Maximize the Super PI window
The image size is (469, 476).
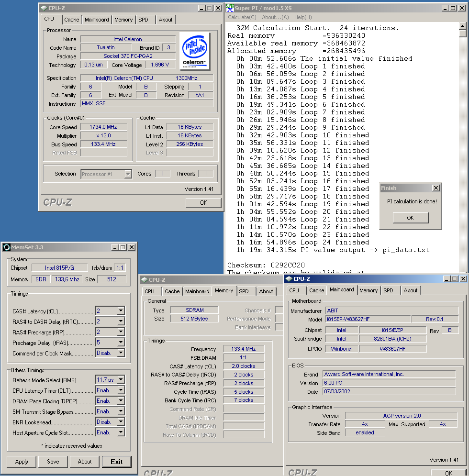point(453,8)
